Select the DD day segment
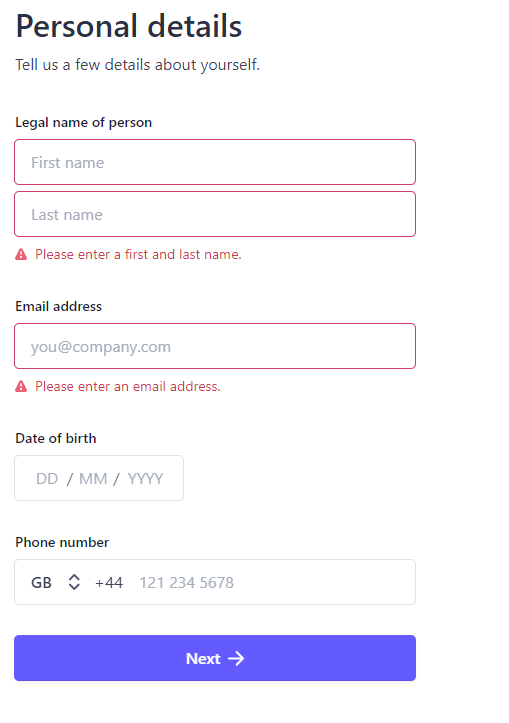This screenshot has width=509, height=723. (x=47, y=479)
